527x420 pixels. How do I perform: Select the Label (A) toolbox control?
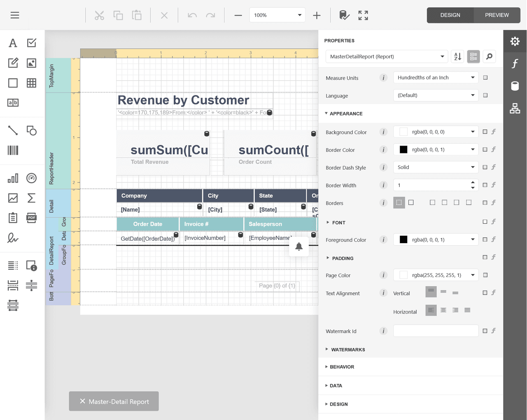pos(13,43)
